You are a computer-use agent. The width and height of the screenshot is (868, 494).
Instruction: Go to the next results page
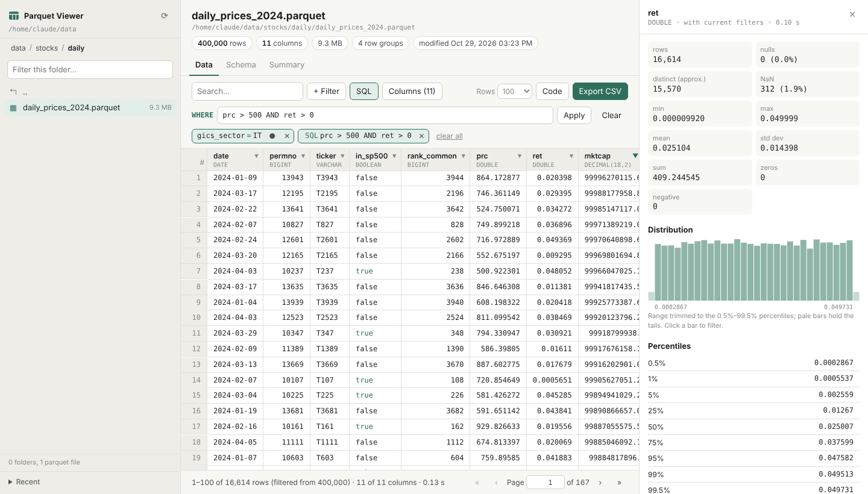click(600, 483)
